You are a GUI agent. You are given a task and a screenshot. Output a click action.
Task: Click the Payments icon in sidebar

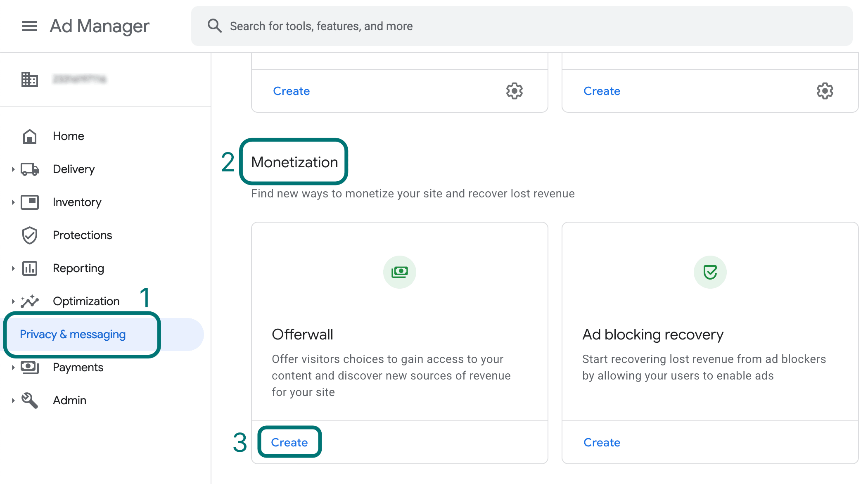point(29,367)
